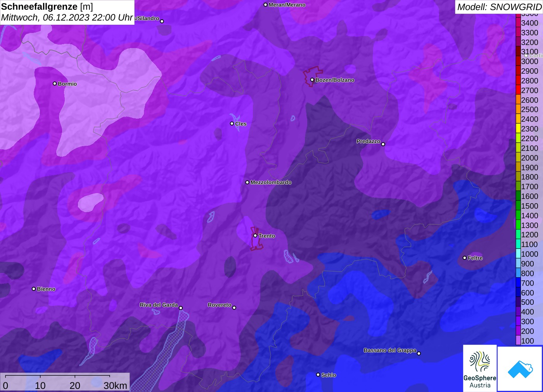Click the red Bolzano boundary outline
Viewport: 543px width, 392px height.
point(313,76)
